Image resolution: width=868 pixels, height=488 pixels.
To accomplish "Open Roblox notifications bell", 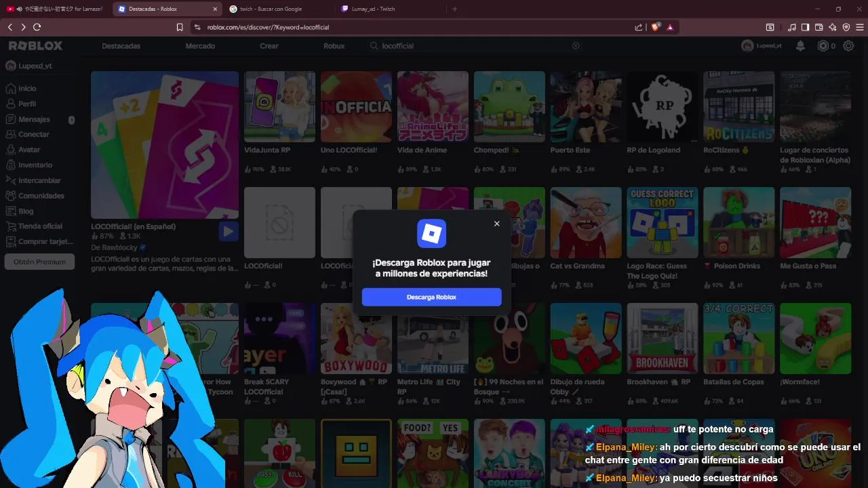I will (x=800, y=46).
